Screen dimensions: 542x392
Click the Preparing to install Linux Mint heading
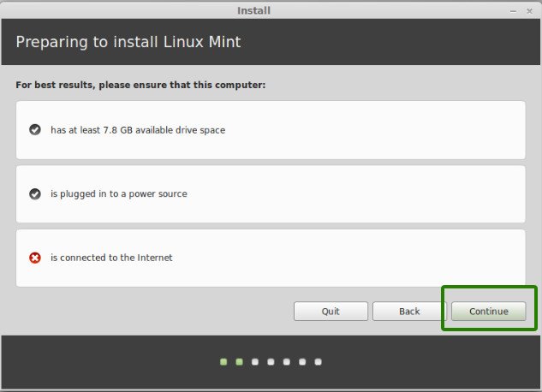click(x=134, y=42)
